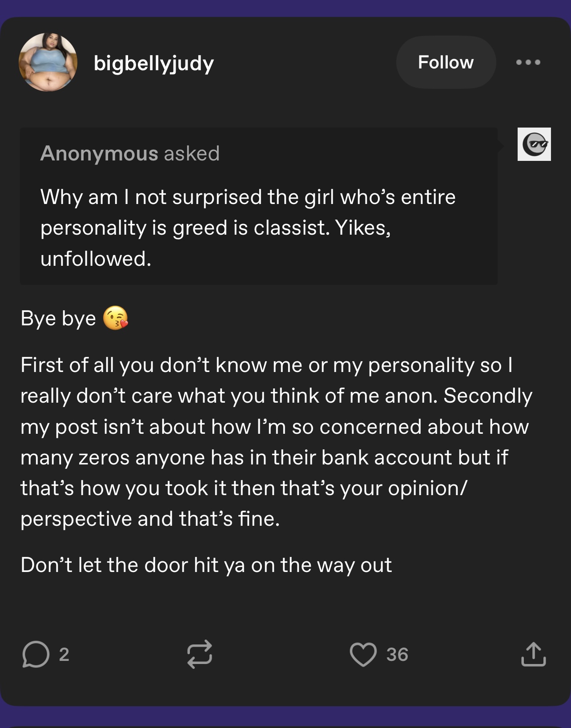Viewport: 571px width, 728px height.
Task: Visit the bigbellyjudy username link
Action: (154, 63)
